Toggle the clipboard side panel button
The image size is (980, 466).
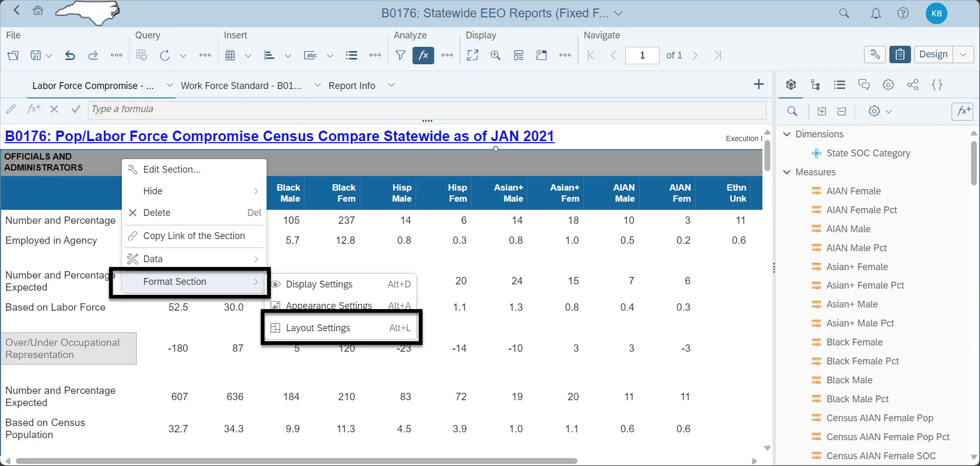[900, 55]
